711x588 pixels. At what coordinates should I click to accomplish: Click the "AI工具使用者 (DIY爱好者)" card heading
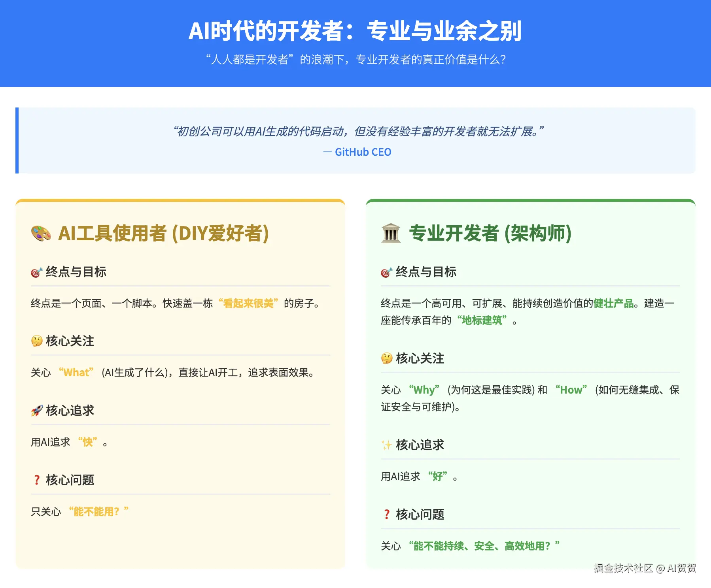tap(163, 233)
